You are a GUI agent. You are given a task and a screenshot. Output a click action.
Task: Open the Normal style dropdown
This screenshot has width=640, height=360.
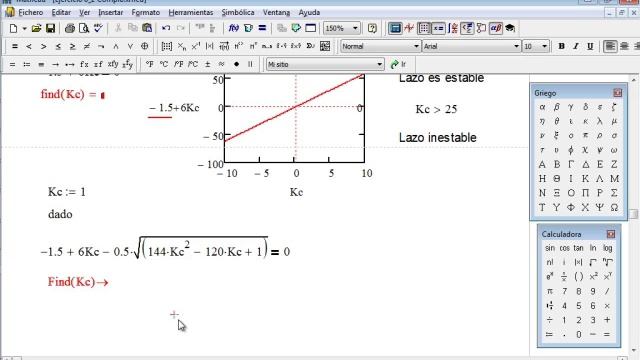coord(416,46)
